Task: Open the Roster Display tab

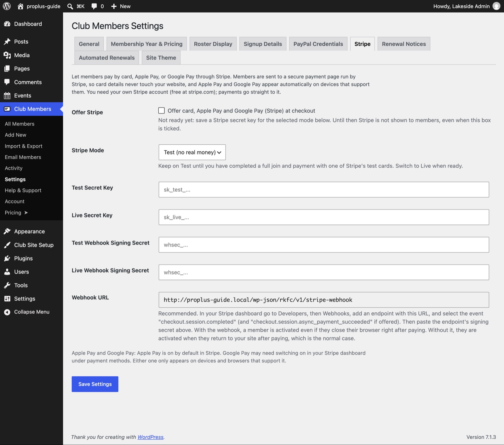Action: pyautogui.click(x=213, y=44)
